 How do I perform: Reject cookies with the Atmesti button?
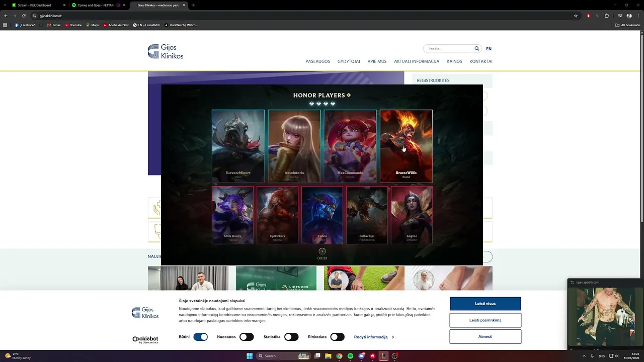(486, 337)
